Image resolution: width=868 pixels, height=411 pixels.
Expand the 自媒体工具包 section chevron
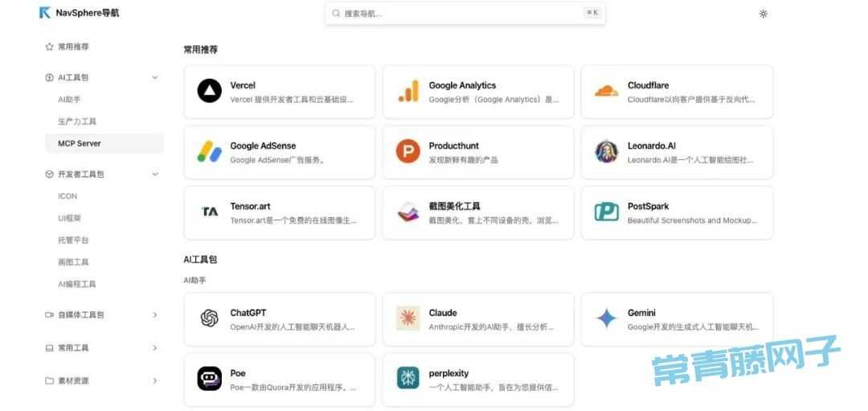[x=155, y=315]
